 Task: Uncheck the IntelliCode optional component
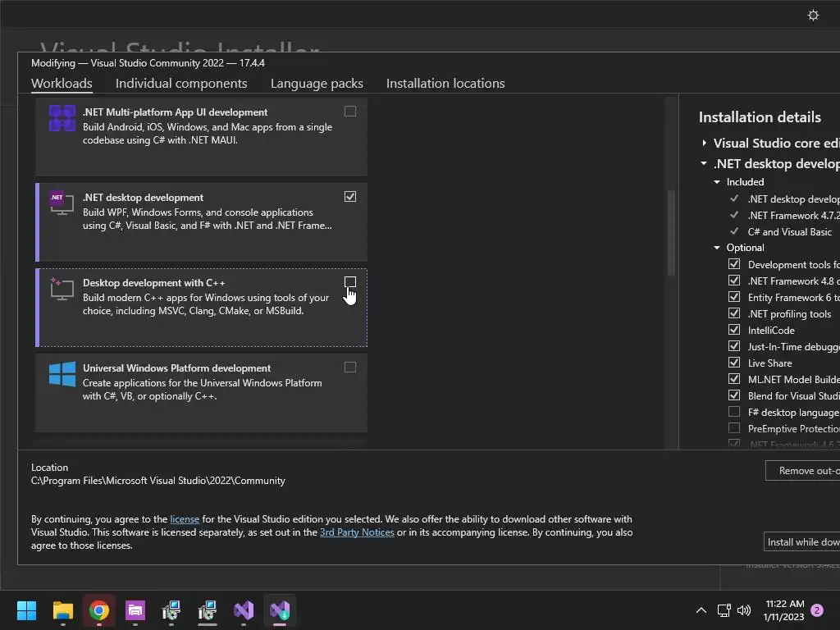tap(734, 330)
